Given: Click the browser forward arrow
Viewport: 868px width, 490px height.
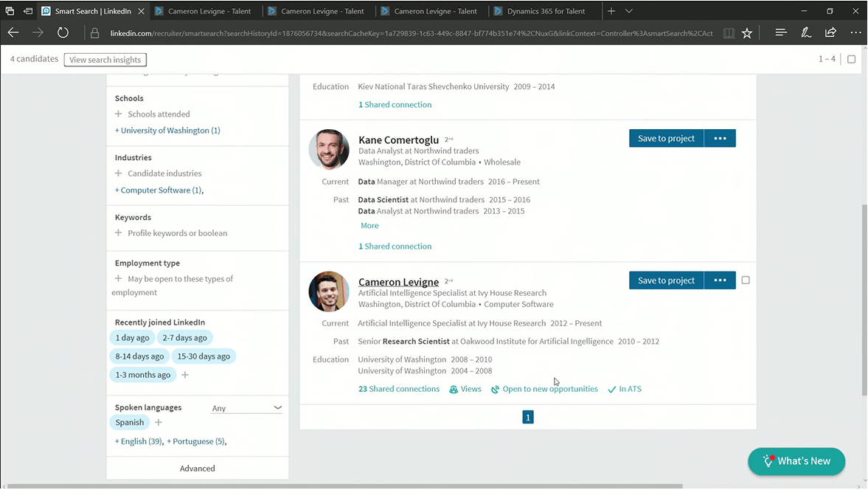Looking at the screenshot, I should coord(38,33).
